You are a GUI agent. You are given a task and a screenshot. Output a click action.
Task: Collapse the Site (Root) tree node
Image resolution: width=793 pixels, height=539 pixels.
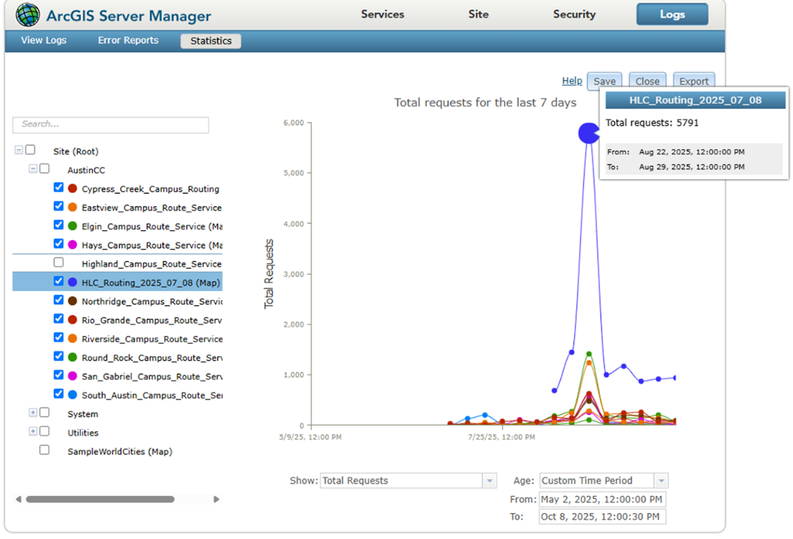(19, 150)
